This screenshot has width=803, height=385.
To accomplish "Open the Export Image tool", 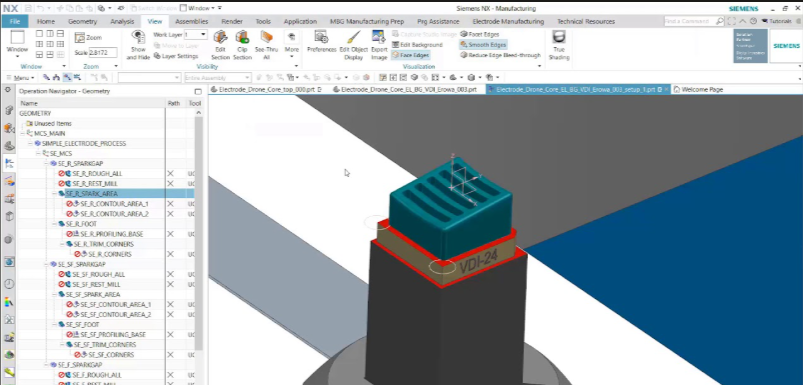I will coord(379,45).
